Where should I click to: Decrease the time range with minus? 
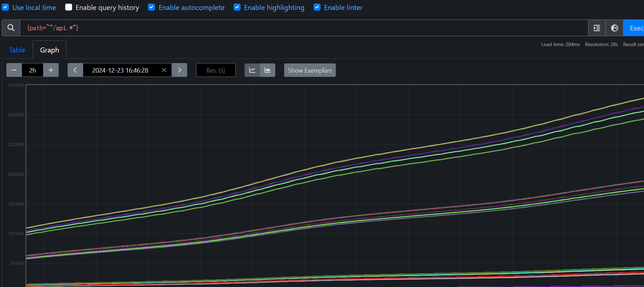coord(14,70)
